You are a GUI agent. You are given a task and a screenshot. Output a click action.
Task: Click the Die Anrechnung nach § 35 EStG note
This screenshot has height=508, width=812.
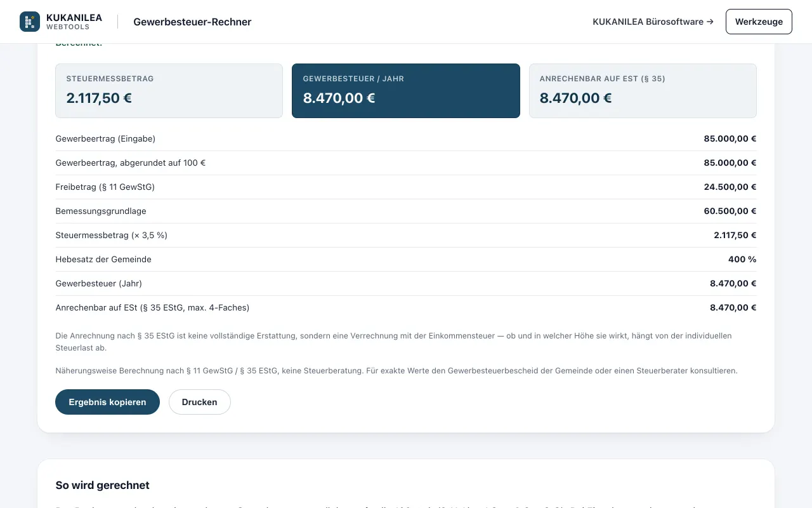[393, 342]
